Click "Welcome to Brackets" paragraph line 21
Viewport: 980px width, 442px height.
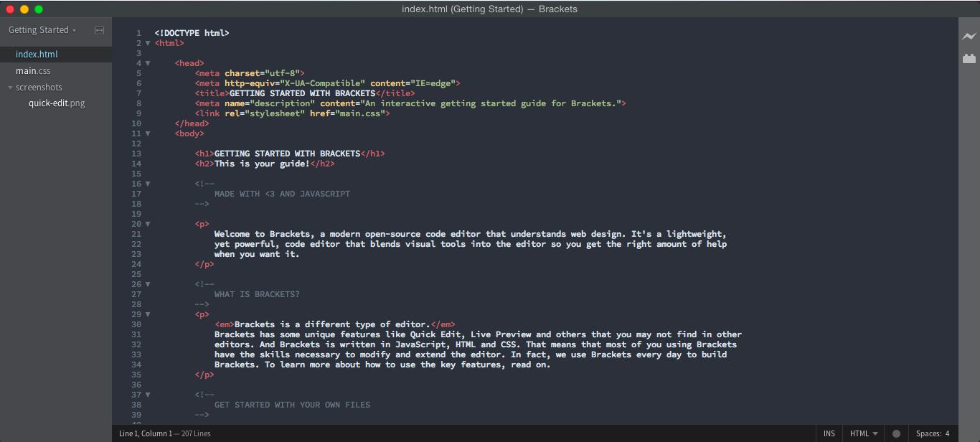471,234
